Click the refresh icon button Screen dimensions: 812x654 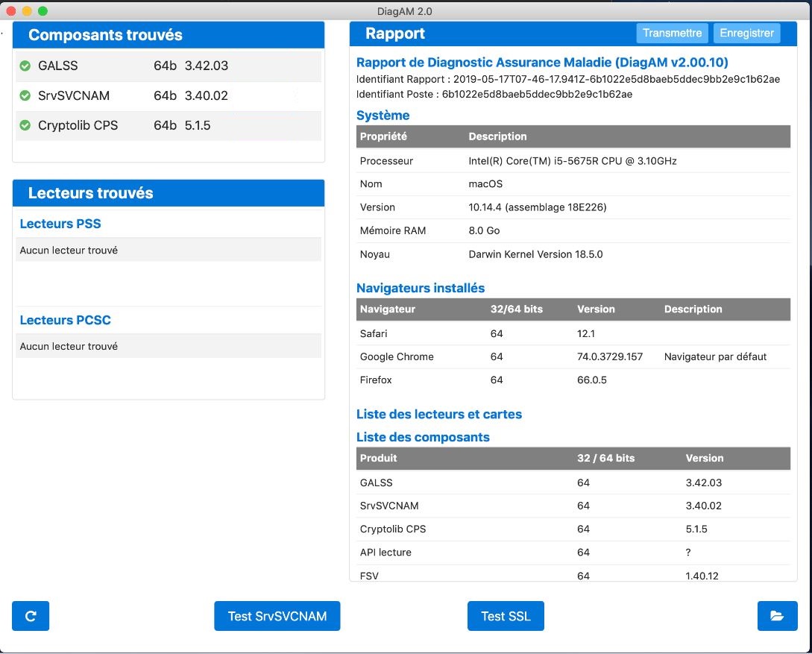pos(31,616)
